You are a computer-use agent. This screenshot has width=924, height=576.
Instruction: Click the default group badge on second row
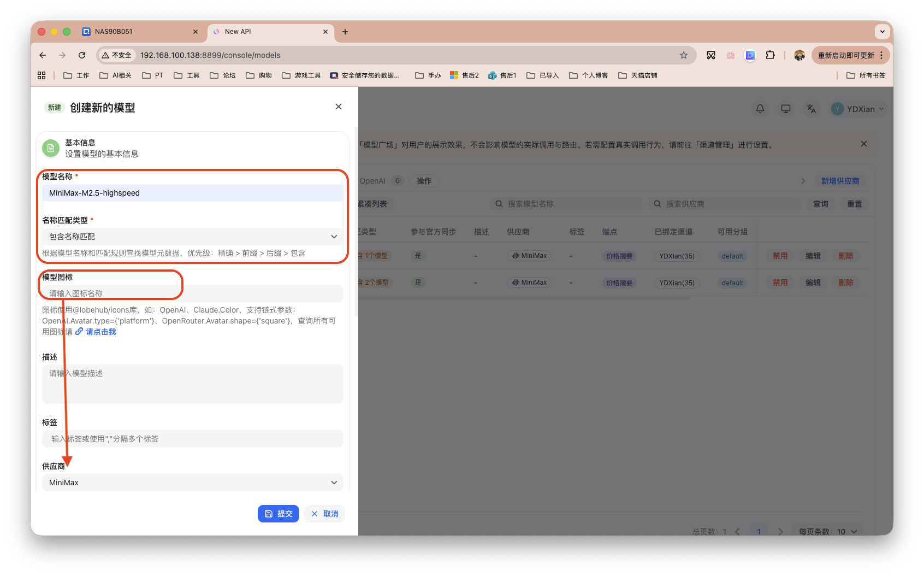point(732,283)
